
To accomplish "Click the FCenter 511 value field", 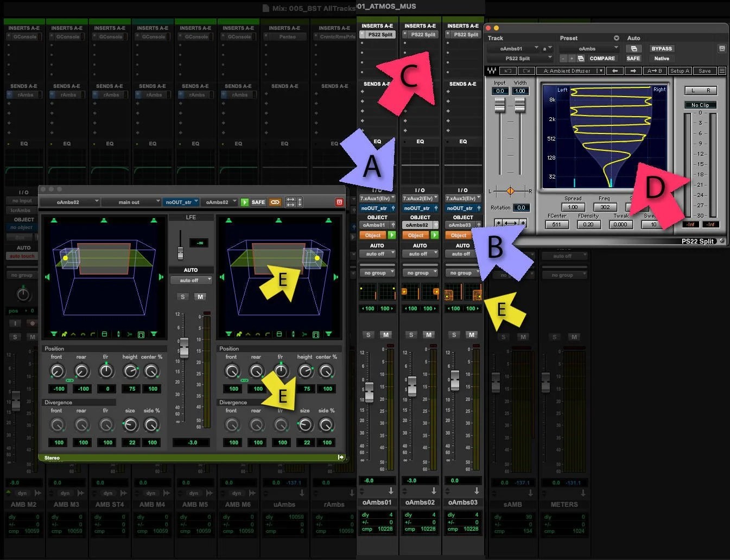I will click(x=557, y=224).
